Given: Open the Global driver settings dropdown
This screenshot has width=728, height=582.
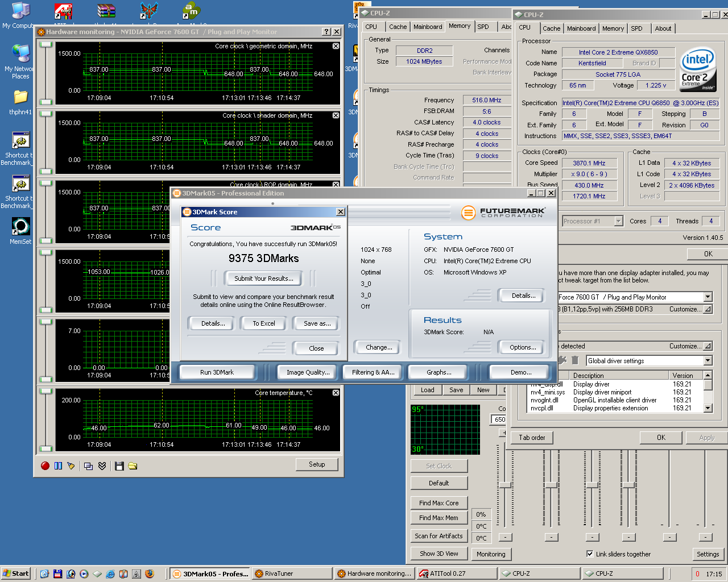Looking at the screenshot, I should pos(708,361).
